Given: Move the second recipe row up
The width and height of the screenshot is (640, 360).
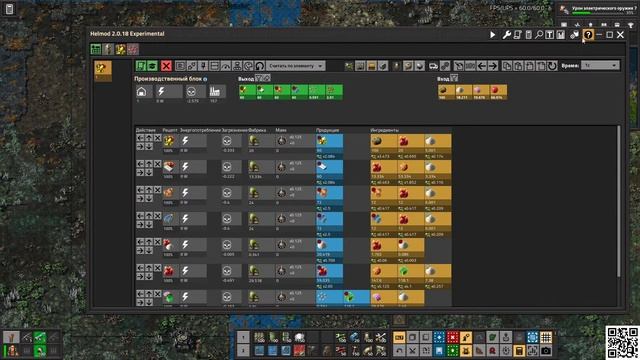Looking at the screenshot, I should (149, 164).
